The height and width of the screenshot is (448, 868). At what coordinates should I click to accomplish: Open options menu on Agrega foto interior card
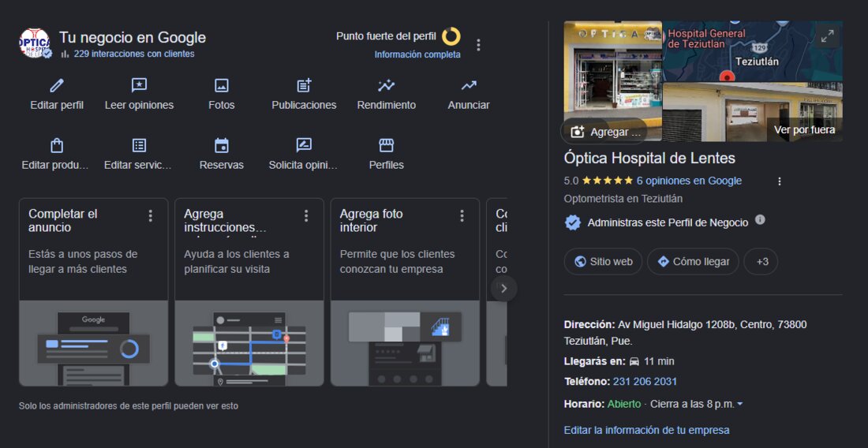[462, 215]
